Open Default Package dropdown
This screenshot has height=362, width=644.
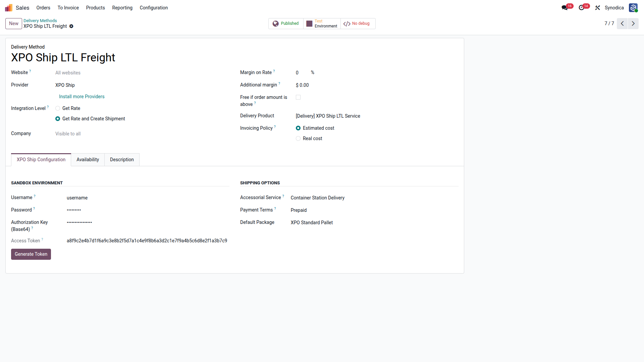[374, 223]
